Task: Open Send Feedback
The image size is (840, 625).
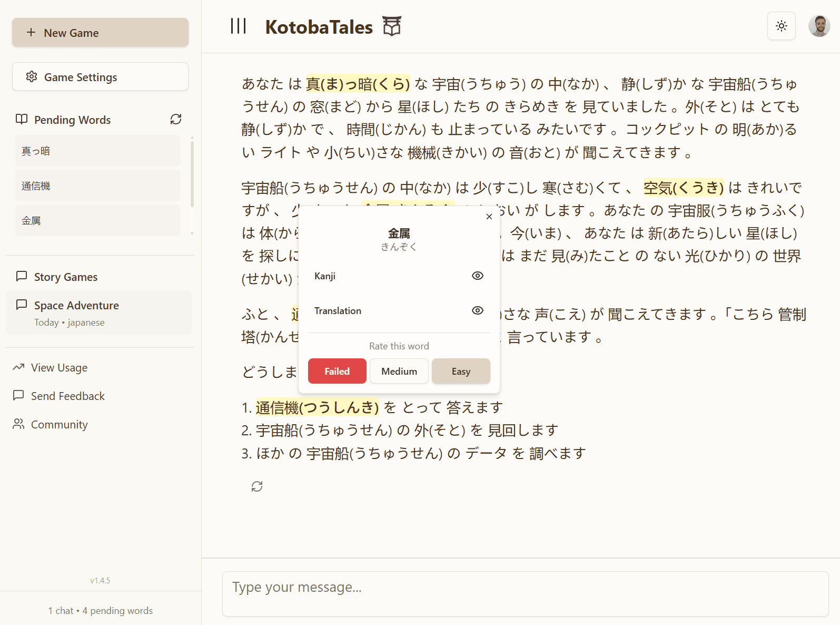Action: (x=67, y=396)
